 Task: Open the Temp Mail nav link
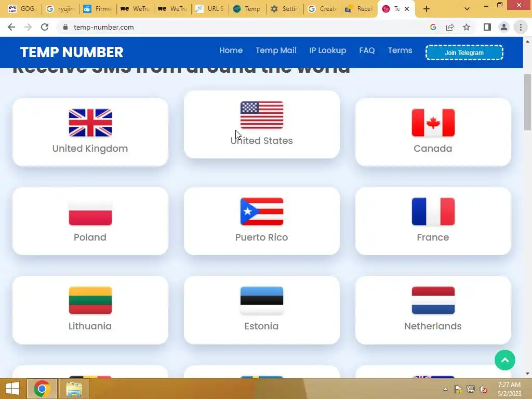(x=276, y=50)
